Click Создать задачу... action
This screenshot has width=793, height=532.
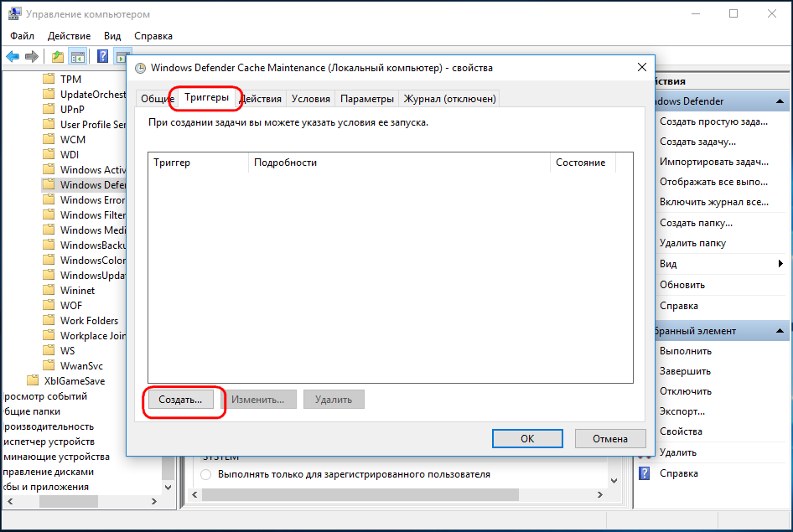(x=697, y=142)
